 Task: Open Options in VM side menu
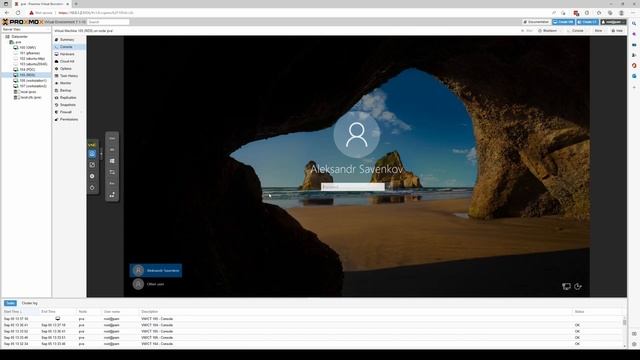coord(66,69)
